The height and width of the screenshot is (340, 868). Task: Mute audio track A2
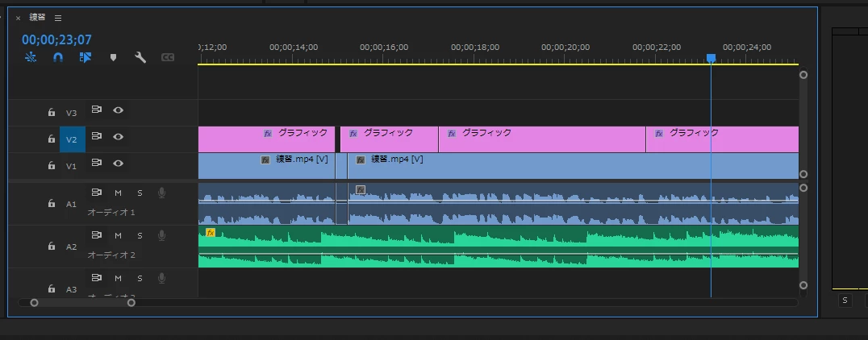(x=118, y=235)
